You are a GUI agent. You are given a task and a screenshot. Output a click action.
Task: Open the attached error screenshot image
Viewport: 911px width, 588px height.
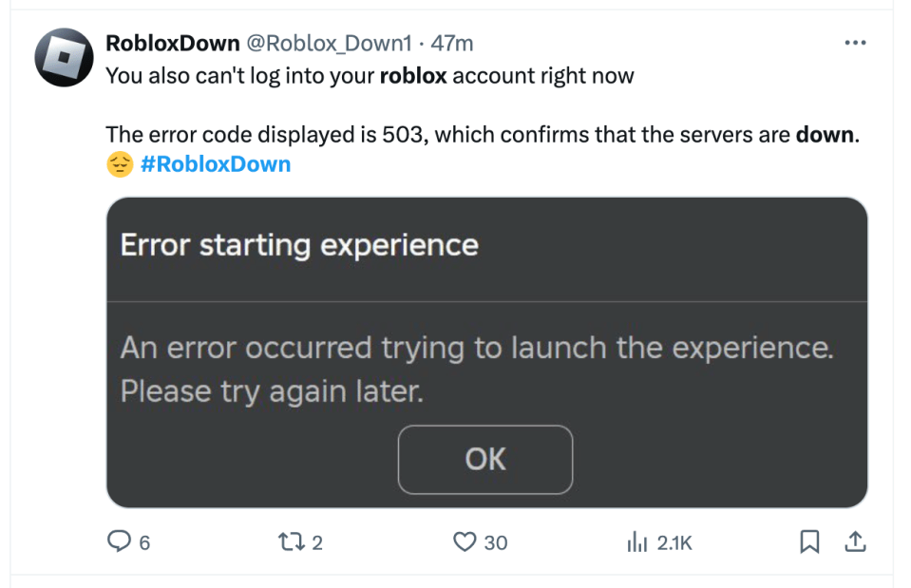pos(487,352)
